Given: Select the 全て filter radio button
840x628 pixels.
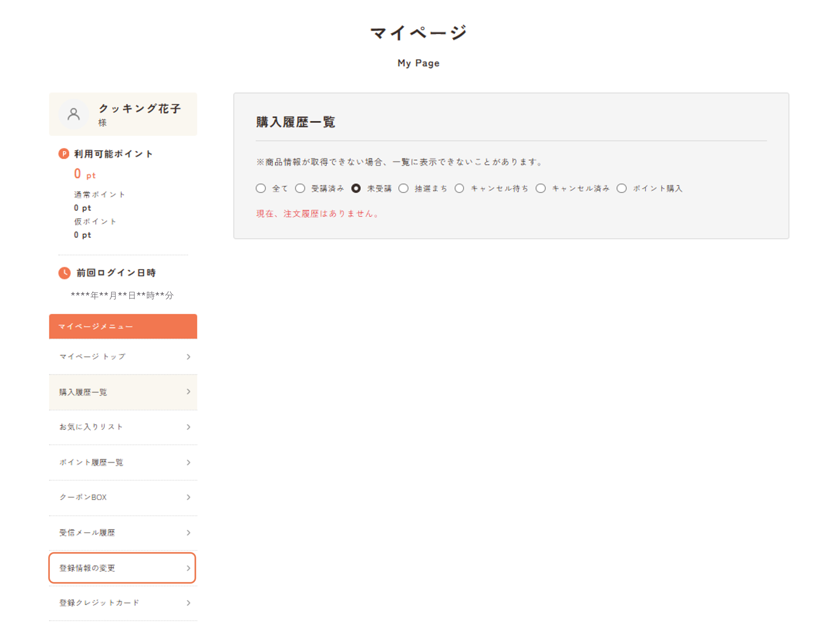Looking at the screenshot, I should coord(261,188).
